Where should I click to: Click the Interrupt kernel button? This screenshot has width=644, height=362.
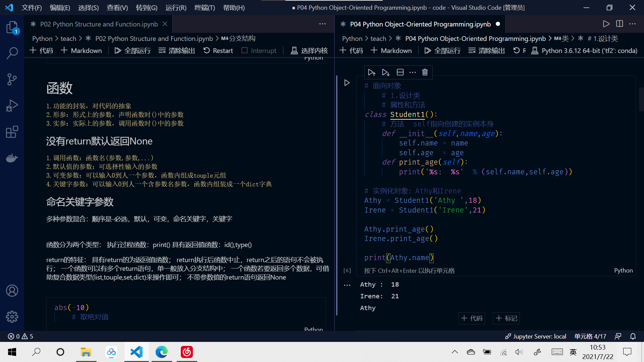tap(259, 51)
